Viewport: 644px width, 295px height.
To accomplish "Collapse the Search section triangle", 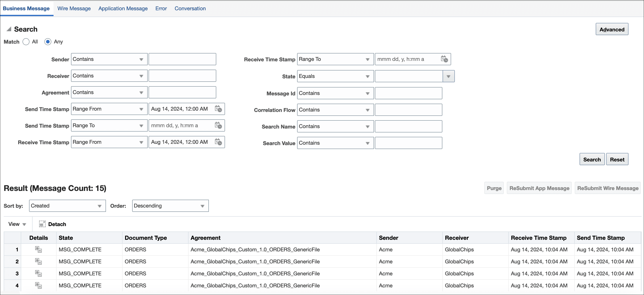I will click(x=9, y=29).
